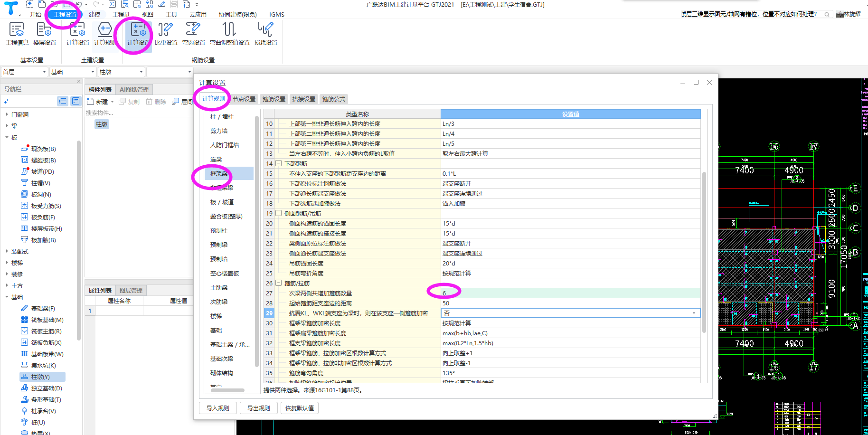
Task: Select 板 / 坡道 in rule category list
Action: pyautogui.click(x=222, y=202)
